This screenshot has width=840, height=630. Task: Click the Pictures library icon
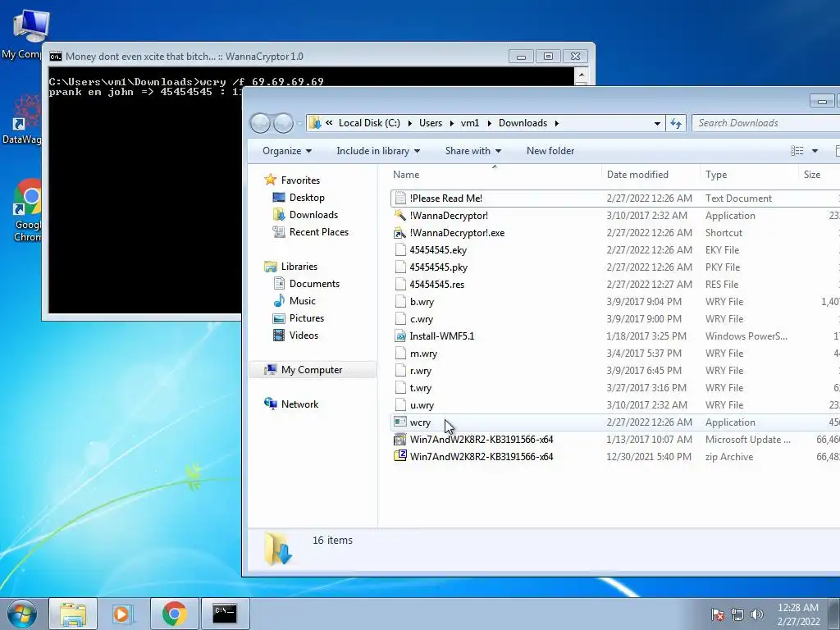coord(279,318)
